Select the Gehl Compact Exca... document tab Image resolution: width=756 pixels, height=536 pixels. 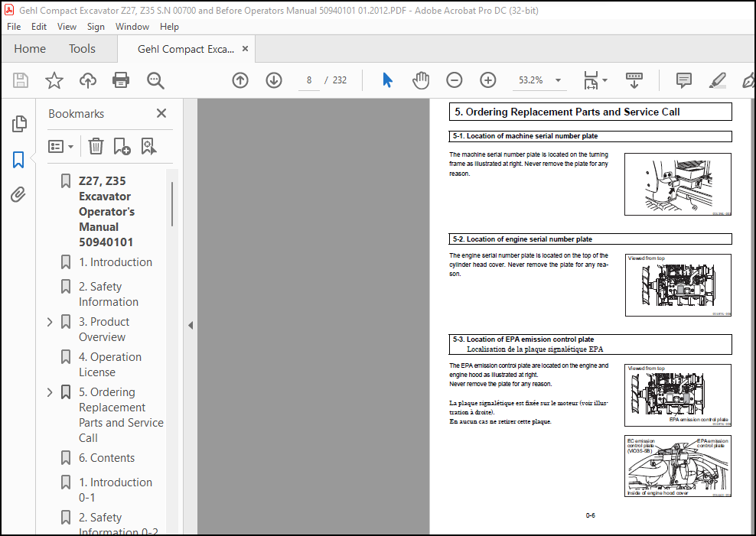click(186, 49)
